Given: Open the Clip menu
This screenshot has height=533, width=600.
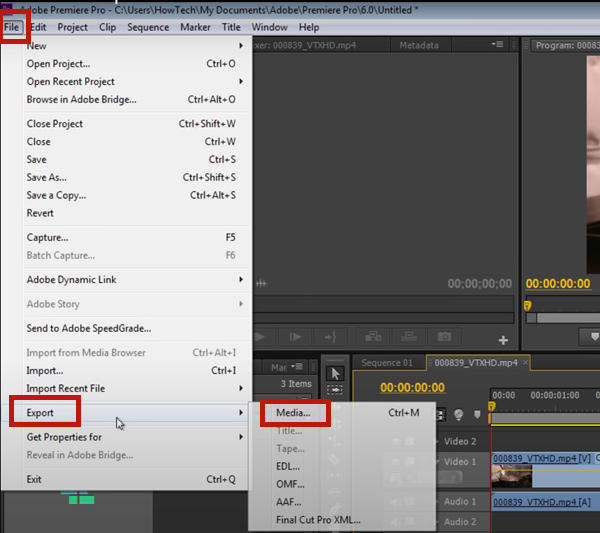Looking at the screenshot, I should 107,27.
